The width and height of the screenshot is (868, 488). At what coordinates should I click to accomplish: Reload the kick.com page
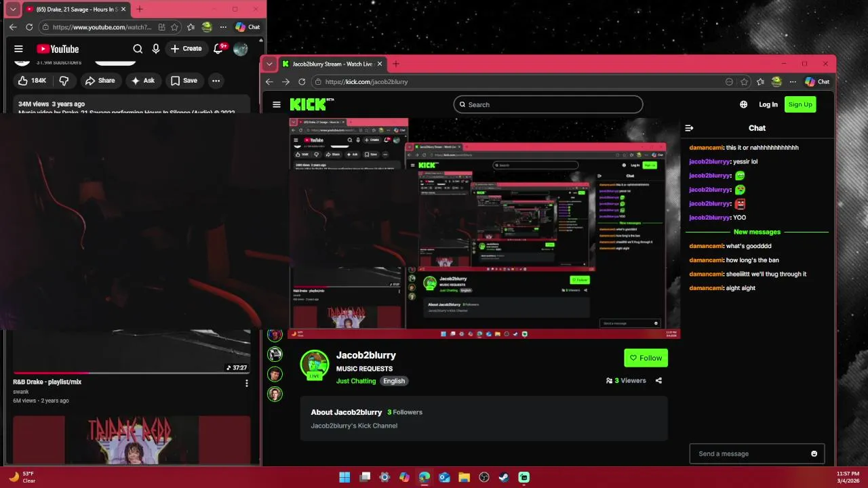302,81
